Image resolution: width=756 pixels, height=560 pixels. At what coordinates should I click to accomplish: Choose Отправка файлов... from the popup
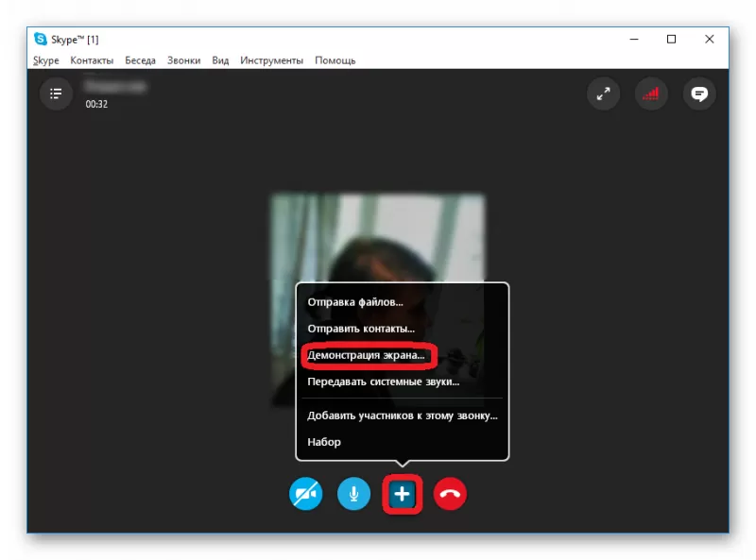pos(355,302)
